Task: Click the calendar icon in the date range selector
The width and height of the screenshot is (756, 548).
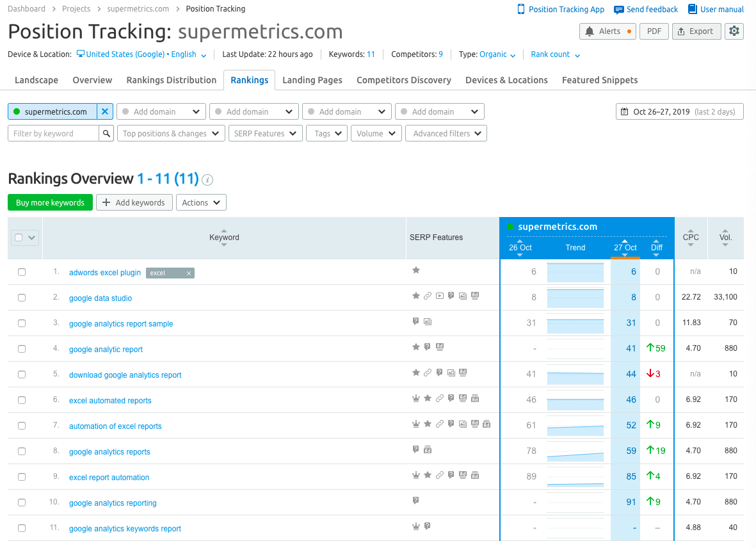Action: coord(624,112)
